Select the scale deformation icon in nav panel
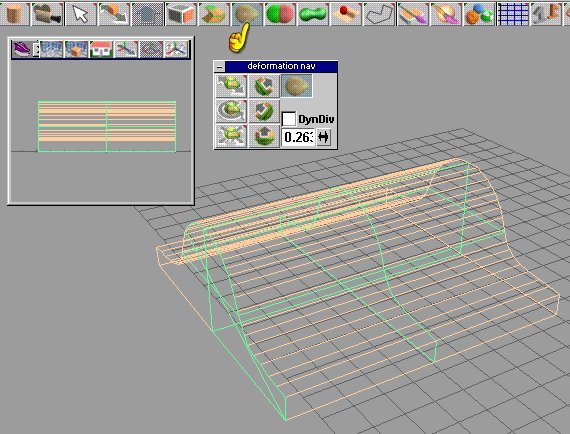Image resolution: width=570 pixels, height=434 pixels. click(232, 136)
